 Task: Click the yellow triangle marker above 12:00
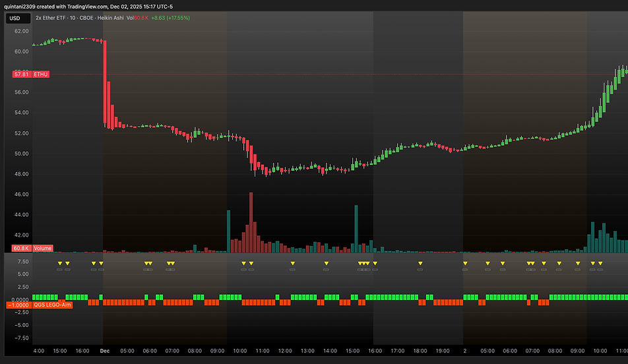click(x=293, y=263)
